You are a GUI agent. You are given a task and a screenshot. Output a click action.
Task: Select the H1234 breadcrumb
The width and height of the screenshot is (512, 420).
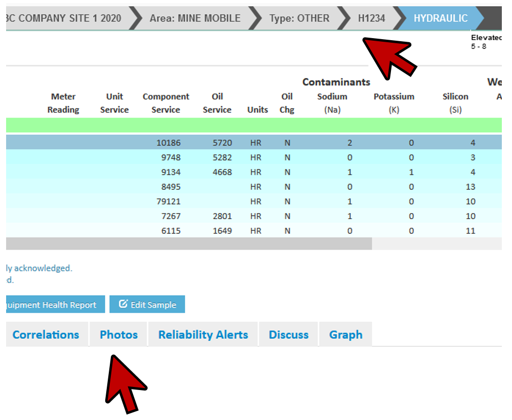(371, 18)
